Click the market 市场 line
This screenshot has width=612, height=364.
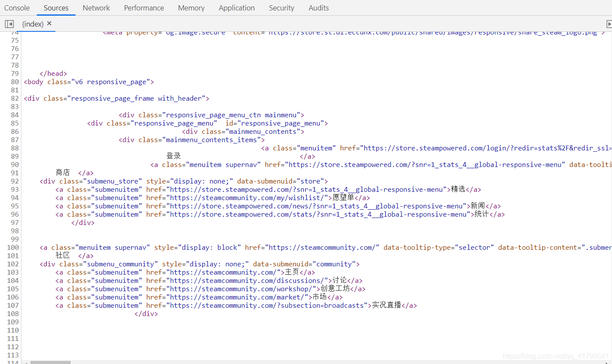(x=199, y=297)
